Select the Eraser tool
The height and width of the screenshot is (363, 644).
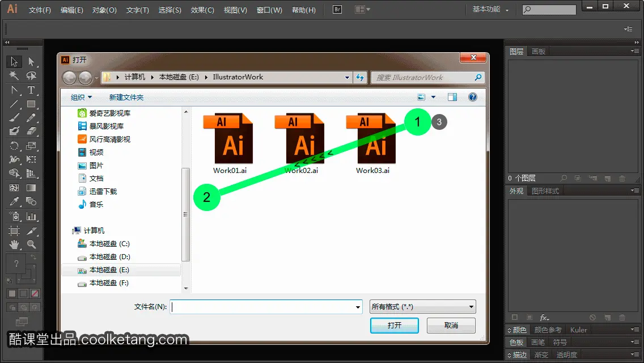click(x=31, y=131)
